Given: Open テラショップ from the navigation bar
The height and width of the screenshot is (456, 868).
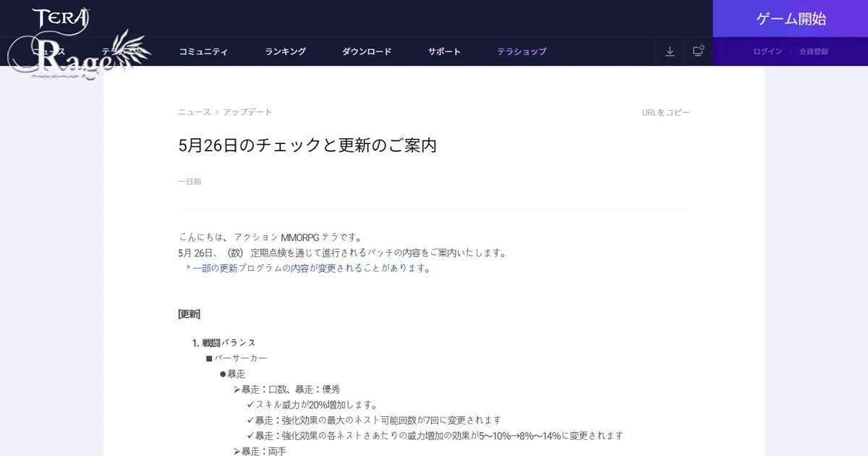Looking at the screenshot, I should 522,51.
